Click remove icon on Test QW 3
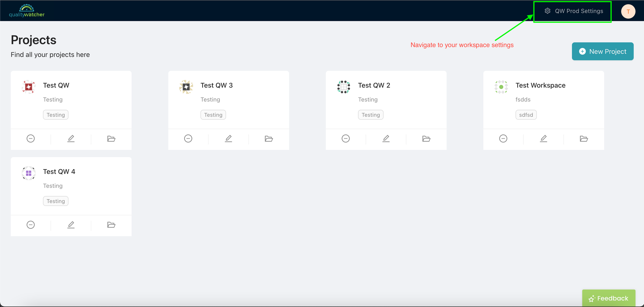 [189, 138]
